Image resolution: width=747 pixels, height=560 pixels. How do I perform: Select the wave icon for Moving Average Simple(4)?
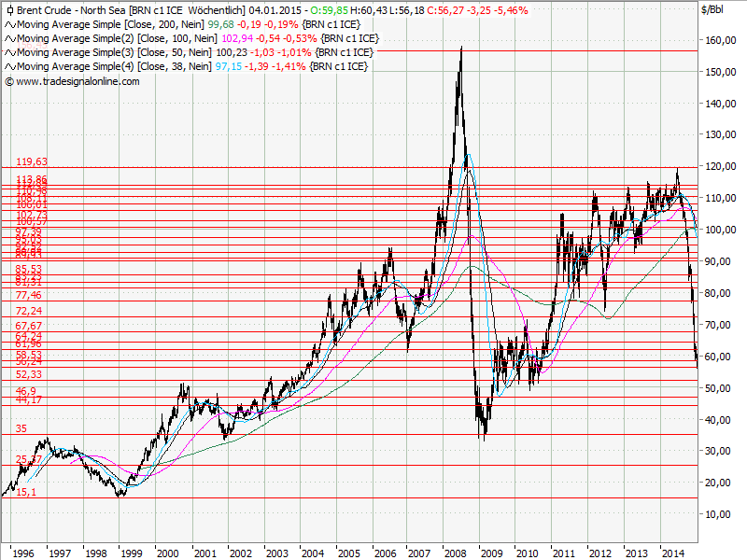click(8, 66)
